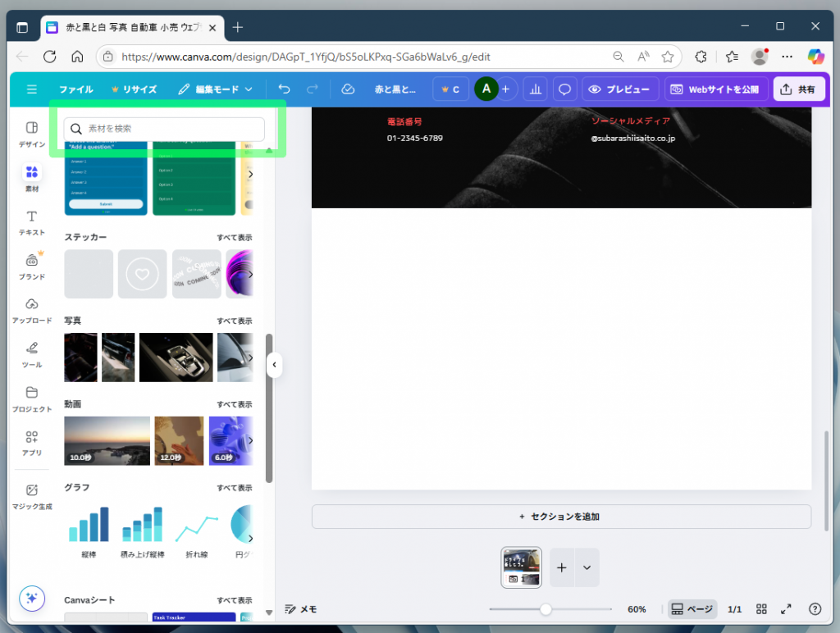
Task: Open the アップロード sidebar icon
Action: tap(32, 310)
